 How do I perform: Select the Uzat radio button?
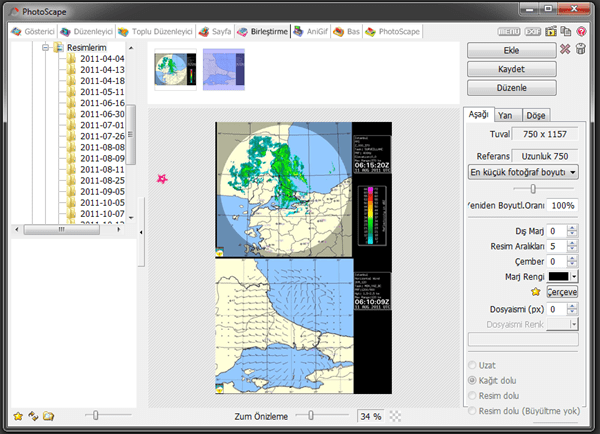474,367
